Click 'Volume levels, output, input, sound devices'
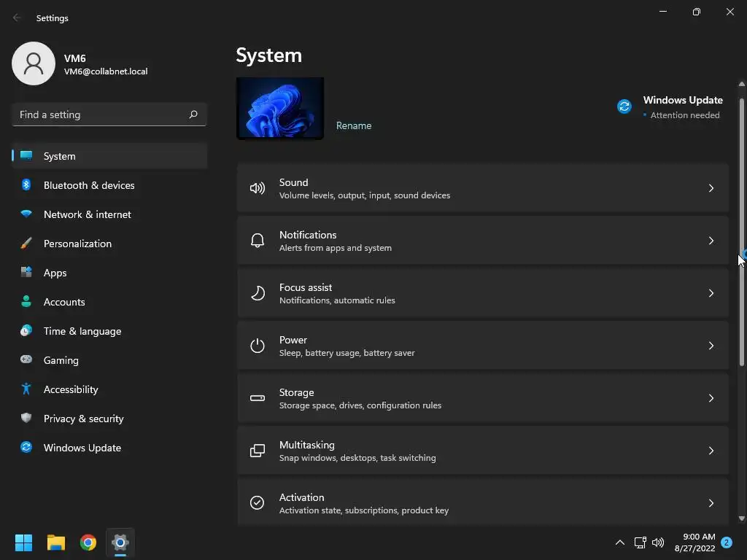The image size is (747, 560). [365, 195]
